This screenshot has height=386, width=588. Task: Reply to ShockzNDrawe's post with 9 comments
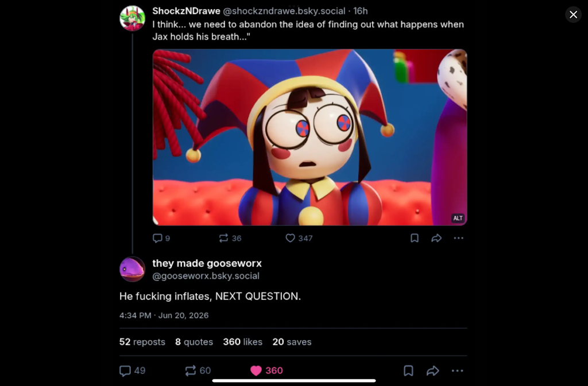pos(161,238)
